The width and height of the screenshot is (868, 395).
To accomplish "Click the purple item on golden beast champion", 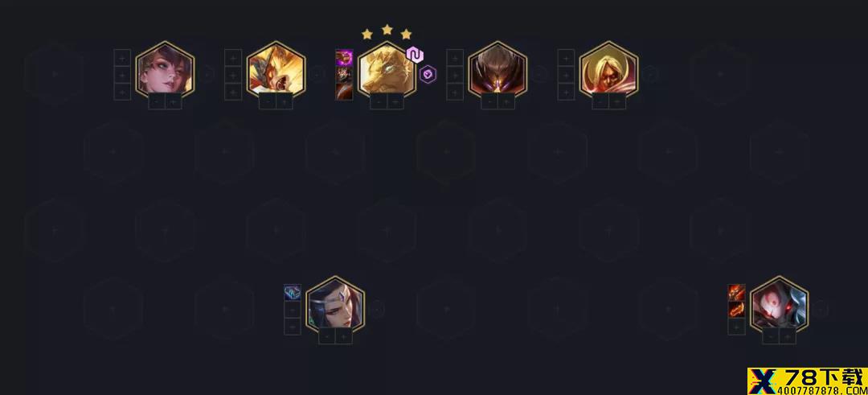I will point(344,58).
